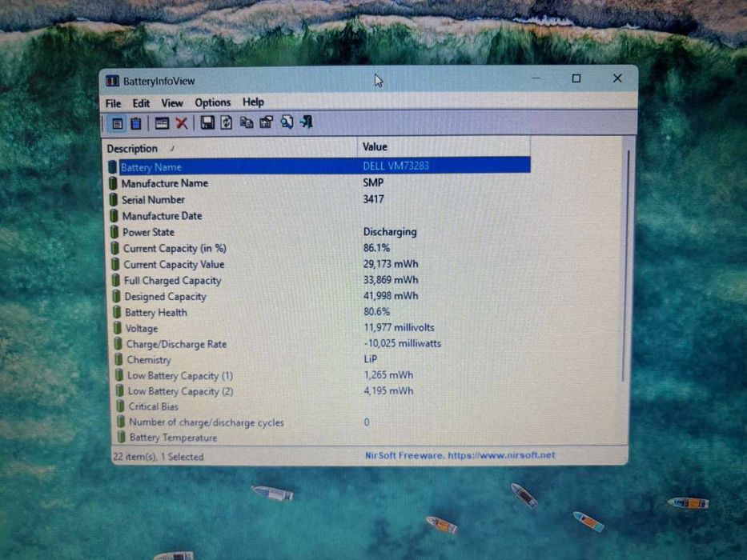Select the Low Battery Capacity (1) row
Screen dimensions: 747x560
323,375
